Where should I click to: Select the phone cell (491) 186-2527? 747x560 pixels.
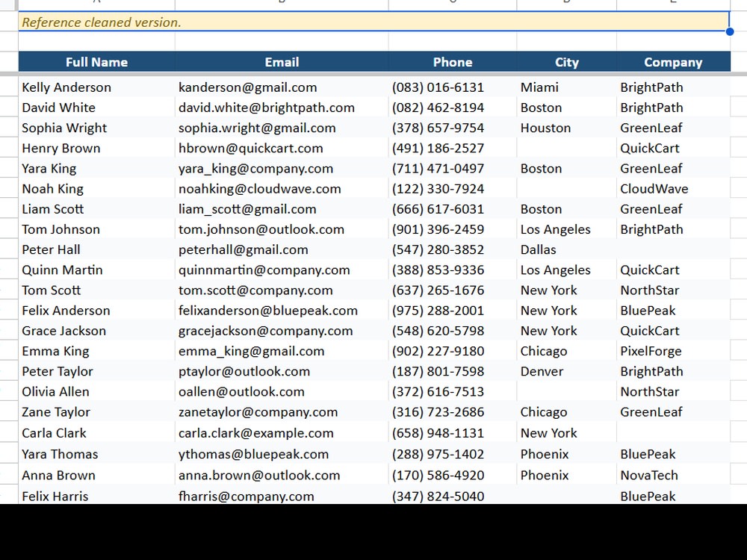tap(453, 148)
